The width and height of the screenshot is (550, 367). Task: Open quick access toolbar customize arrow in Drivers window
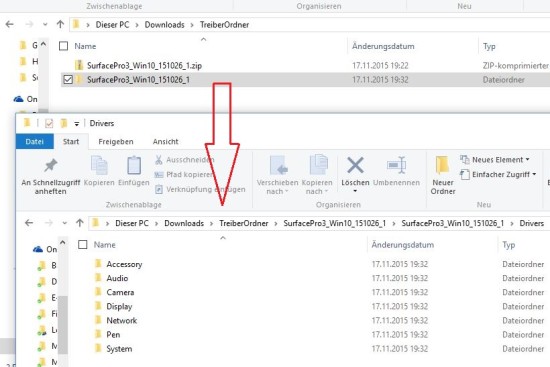[x=76, y=124]
